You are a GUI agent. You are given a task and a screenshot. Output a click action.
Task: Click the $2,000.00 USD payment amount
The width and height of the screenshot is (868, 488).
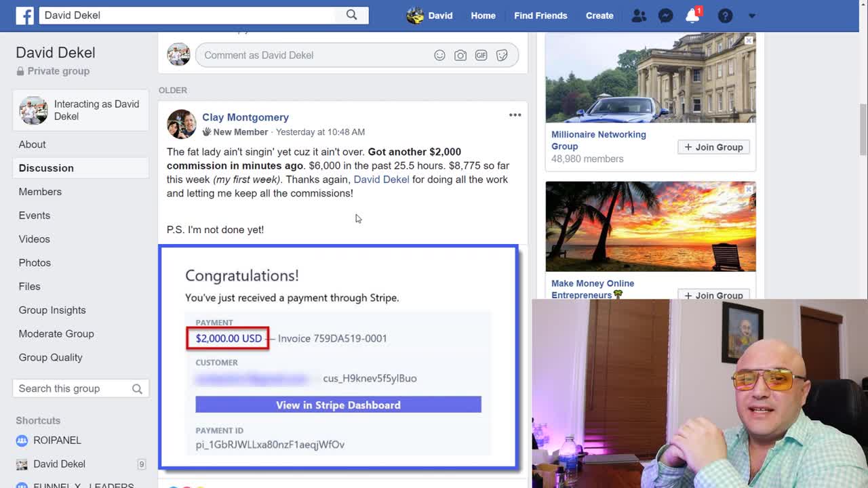coord(229,338)
